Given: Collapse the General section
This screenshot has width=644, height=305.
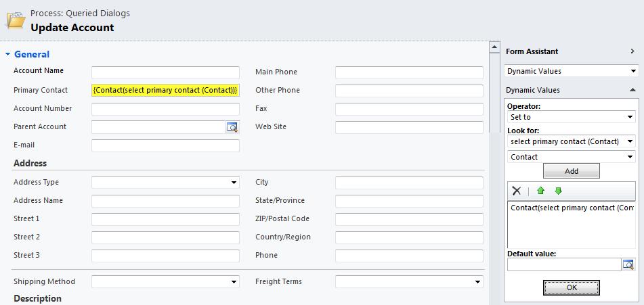Looking at the screenshot, I should coord(8,54).
